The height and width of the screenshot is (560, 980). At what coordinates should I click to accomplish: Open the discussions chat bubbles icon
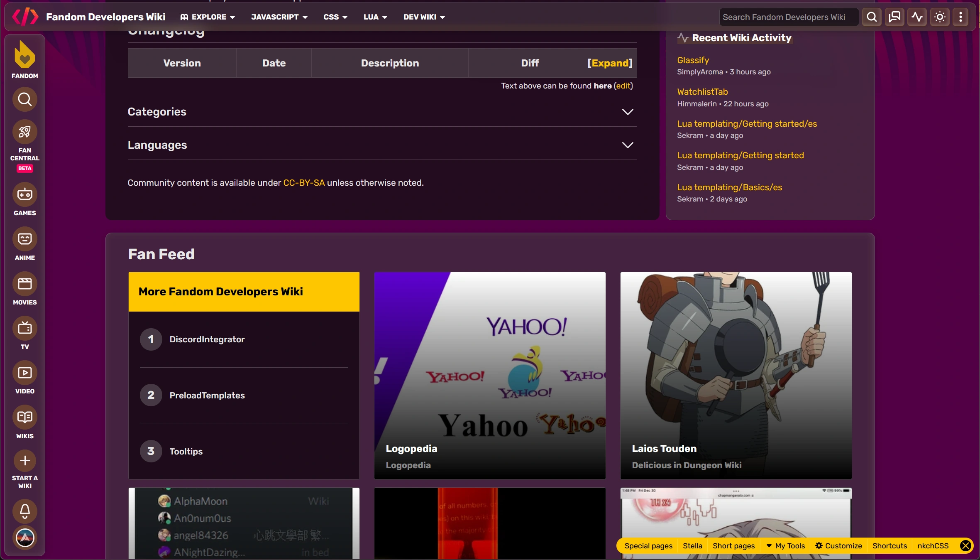click(x=894, y=17)
